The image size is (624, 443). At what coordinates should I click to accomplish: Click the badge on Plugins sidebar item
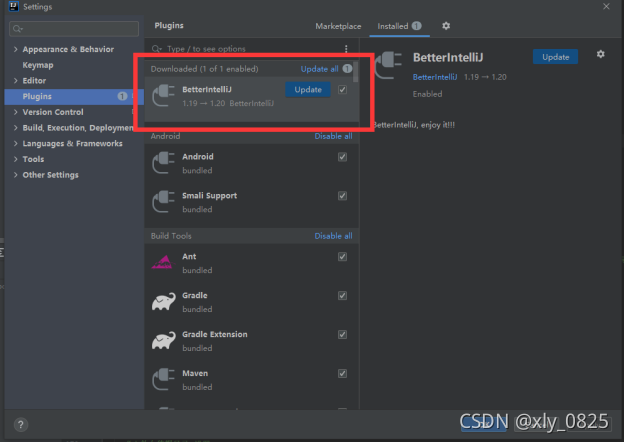tap(122, 96)
